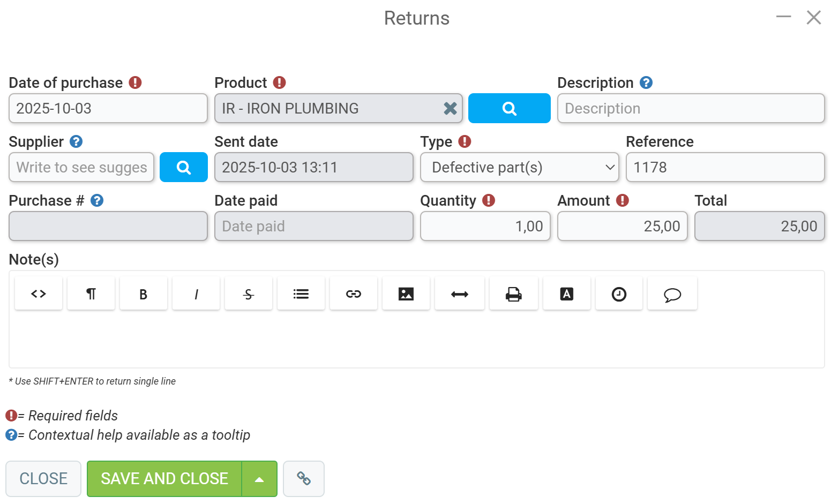Click the Description input field
The height and width of the screenshot is (504, 831).
click(x=691, y=108)
